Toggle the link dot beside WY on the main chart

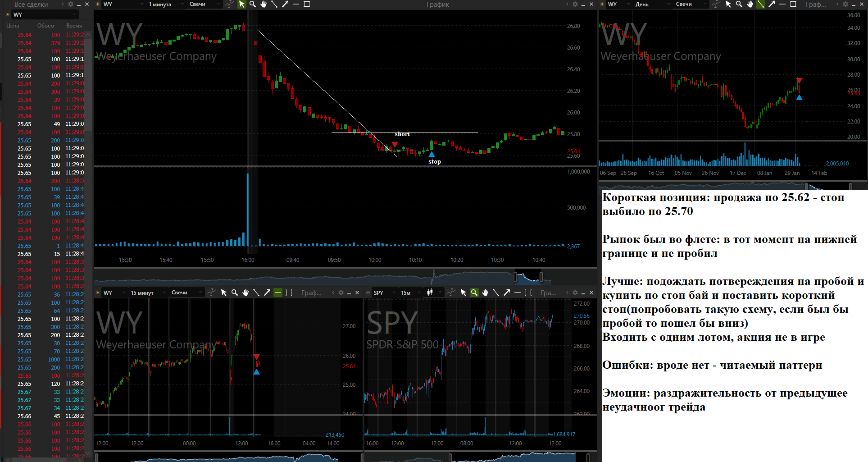(98, 4)
